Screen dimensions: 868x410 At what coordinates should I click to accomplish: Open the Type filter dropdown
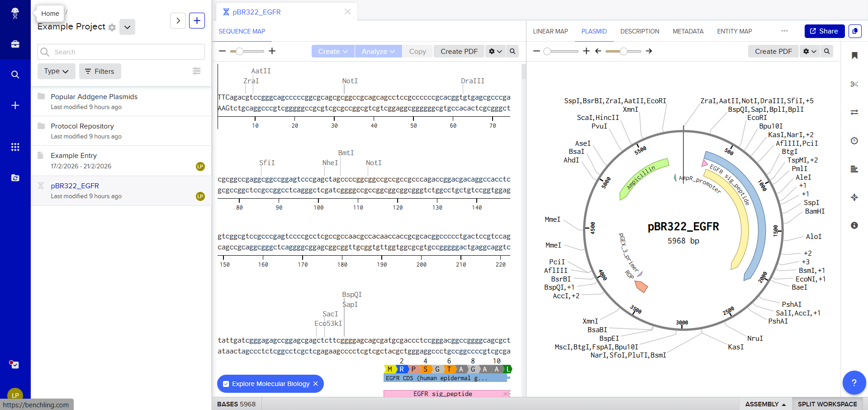click(x=56, y=72)
